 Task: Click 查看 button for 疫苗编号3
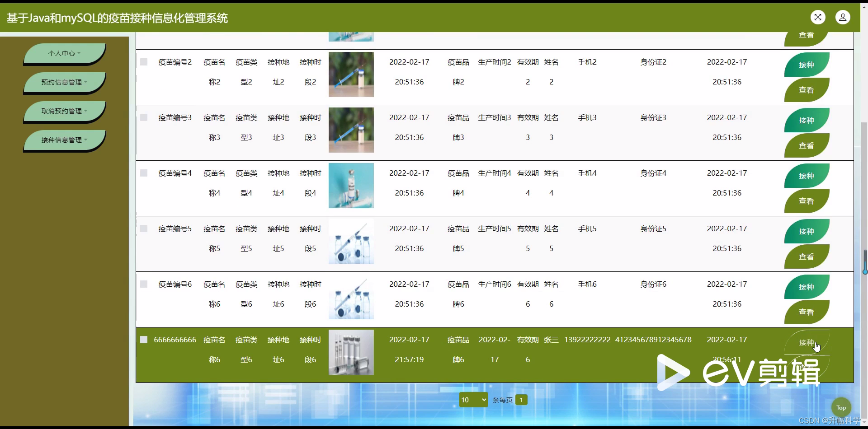807,145
